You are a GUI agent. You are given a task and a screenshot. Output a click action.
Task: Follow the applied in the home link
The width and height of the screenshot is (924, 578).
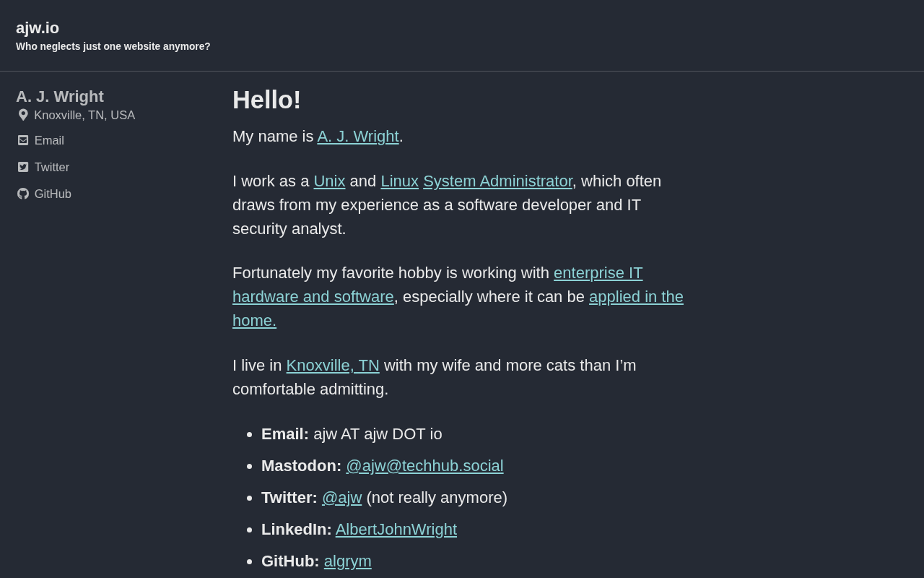pos(458,309)
